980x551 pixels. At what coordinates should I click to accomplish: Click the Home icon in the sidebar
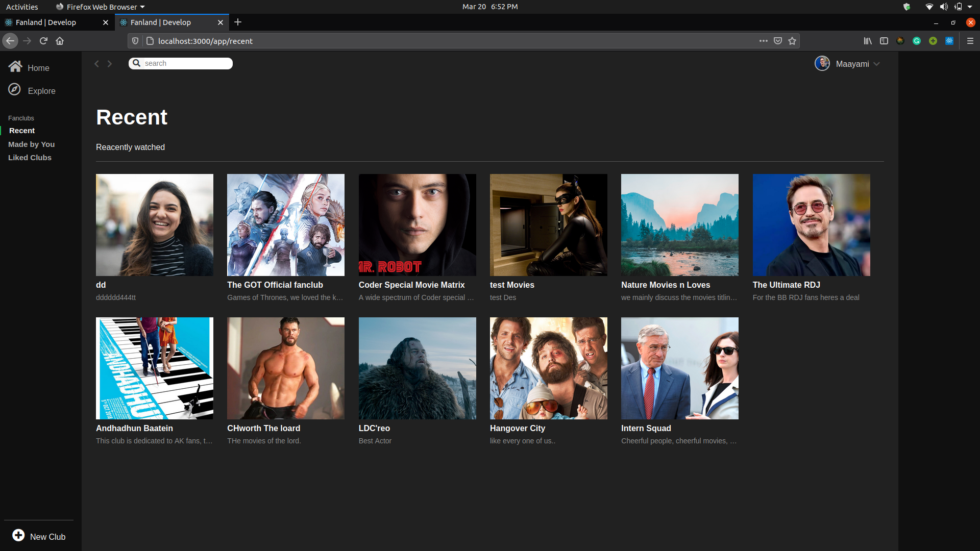[x=15, y=66]
